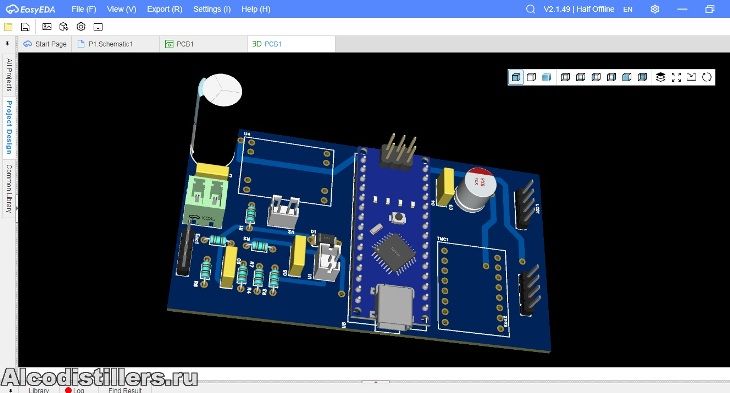Expand the bottom panel arrow near Library

click(x=10, y=390)
